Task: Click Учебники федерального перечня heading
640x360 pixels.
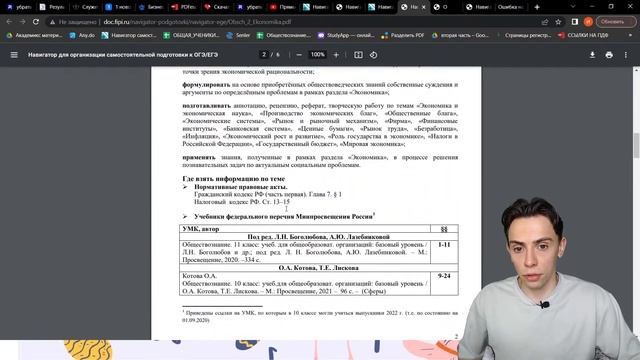Action: [x=284, y=217]
